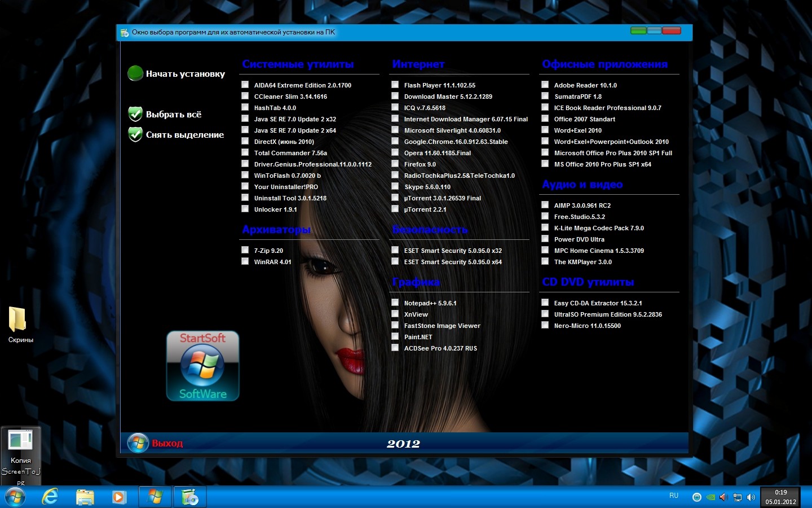Click the StartSoft SoftWare logo
The height and width of the screenshot is (508, 812).
(x=203, y=366)
